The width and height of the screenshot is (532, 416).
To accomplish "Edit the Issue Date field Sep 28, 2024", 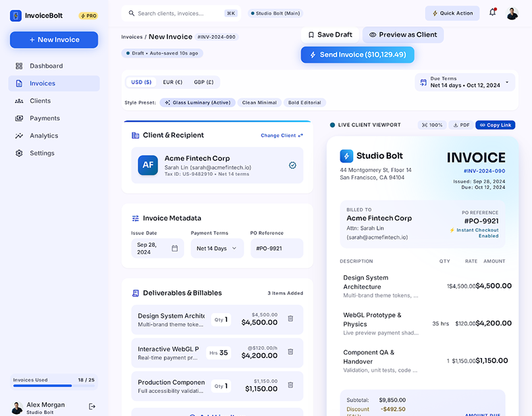I will coord(157,248).
